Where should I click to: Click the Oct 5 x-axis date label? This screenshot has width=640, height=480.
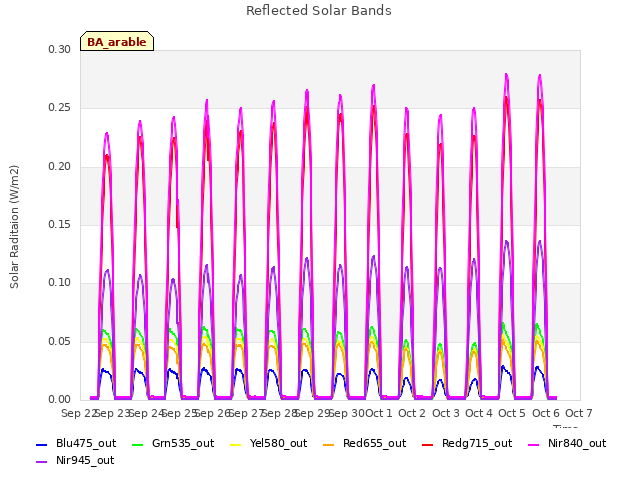point(512,413)
